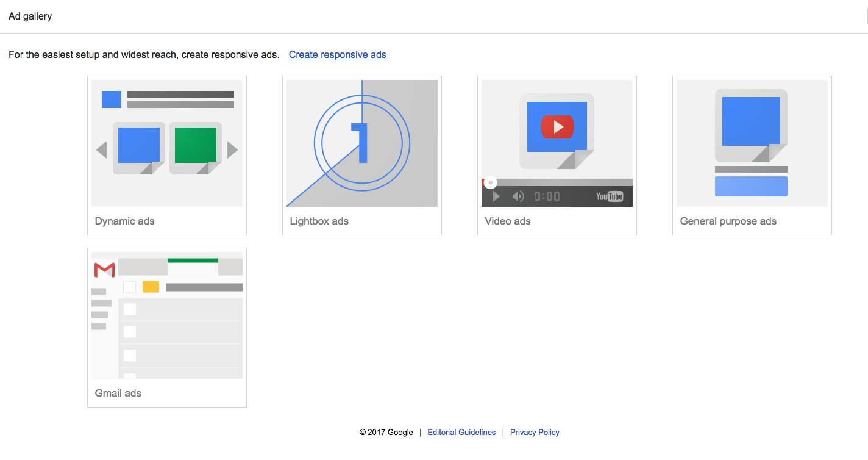Click the small play triangle in video controls
868x460 pixels.
tap(496, 196)
